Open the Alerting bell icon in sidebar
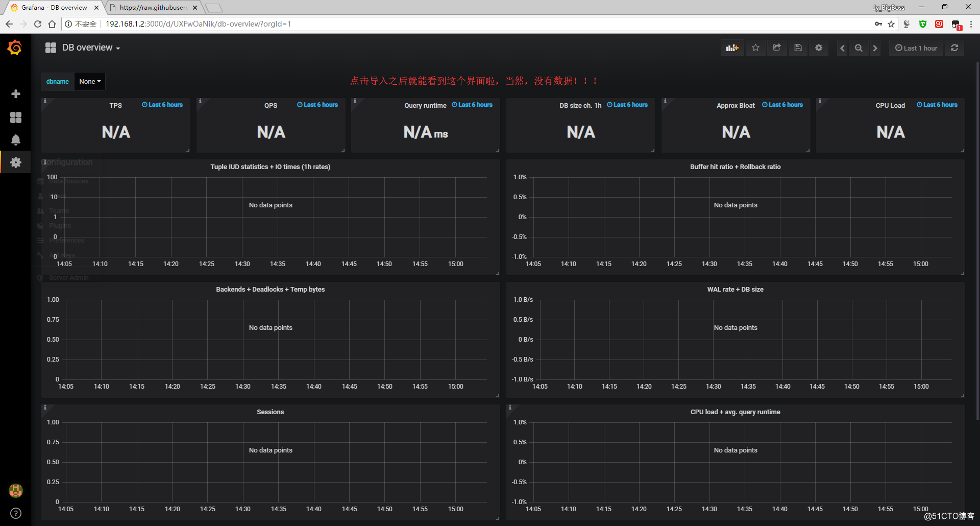Image resolution: width=980 pixels, height=526 pixels. [16, 140]
